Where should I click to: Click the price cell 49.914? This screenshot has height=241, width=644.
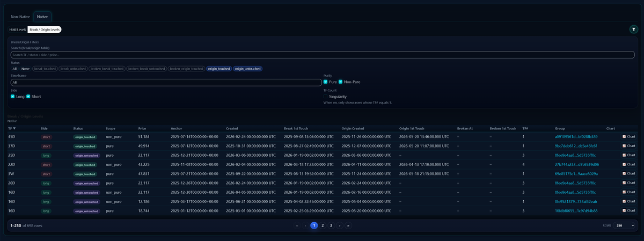[x=144, y=146]
